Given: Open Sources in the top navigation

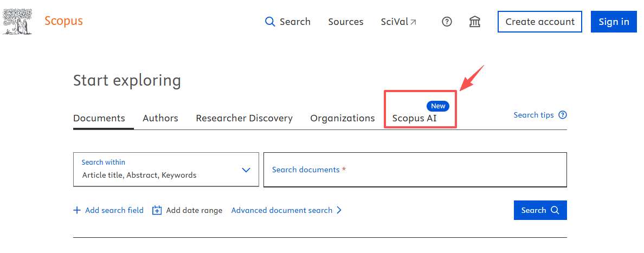Looking at the screenshot, I should (x=346, y=22).
